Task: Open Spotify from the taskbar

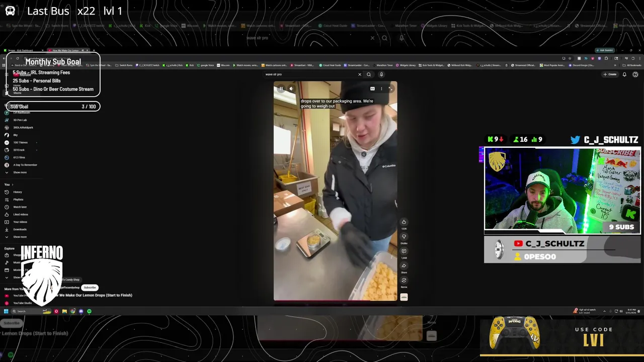Action: pos(89,311)
